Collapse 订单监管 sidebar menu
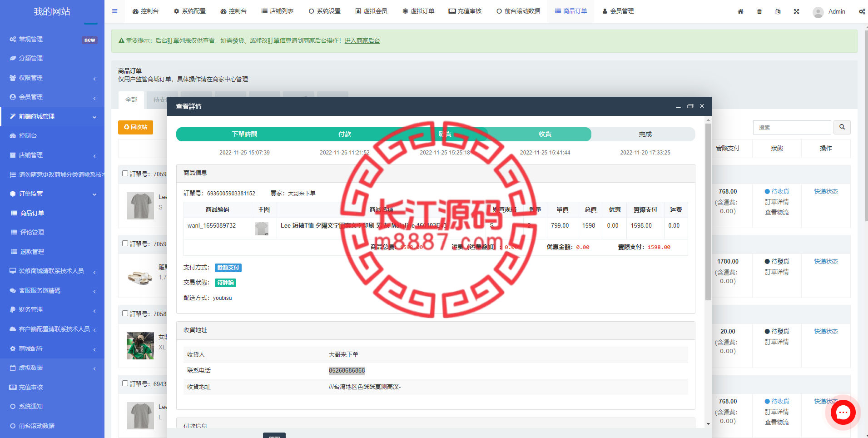 pyautogui.click(x=52, y=194)
